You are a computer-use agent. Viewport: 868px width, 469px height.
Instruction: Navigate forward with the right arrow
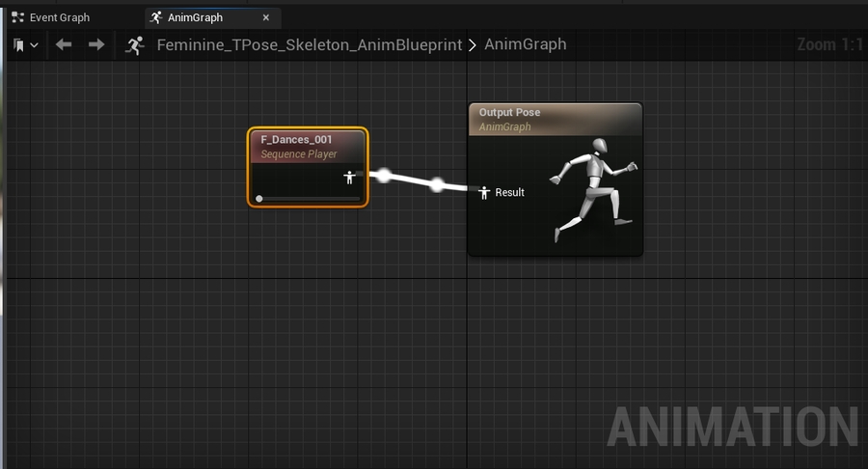pyautogui.click(x=96, y=44)
